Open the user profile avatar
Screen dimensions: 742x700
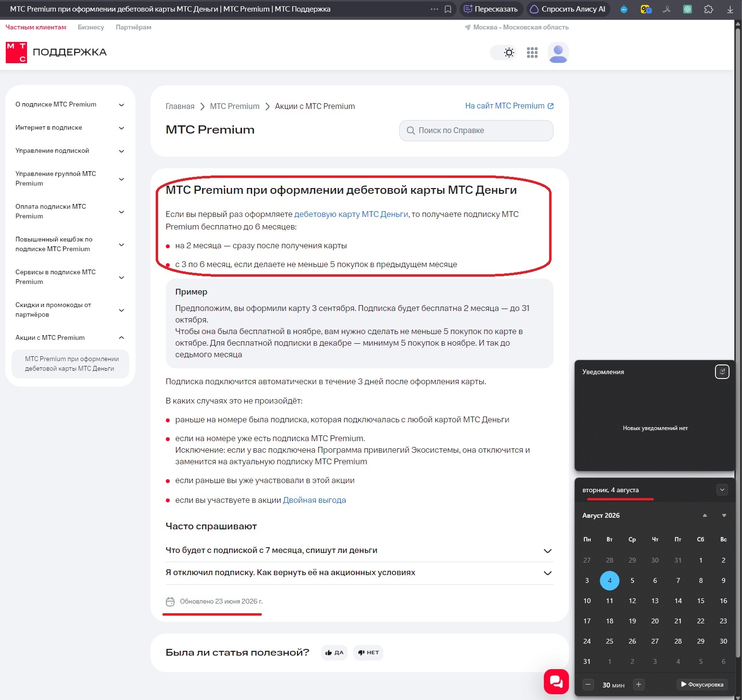click(x=558, y=53)
